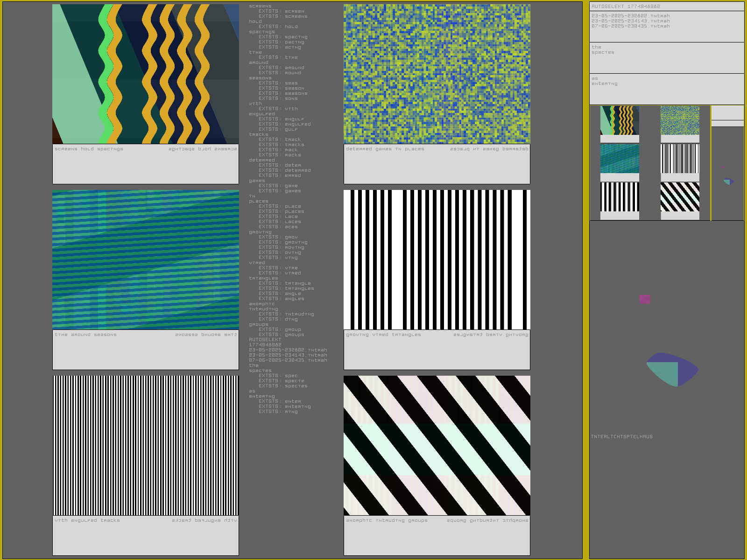The height and width of the screenshot is (560, 747).
Task: Select the 'time around seasons' striped artwork
Action: pos(146,259)
